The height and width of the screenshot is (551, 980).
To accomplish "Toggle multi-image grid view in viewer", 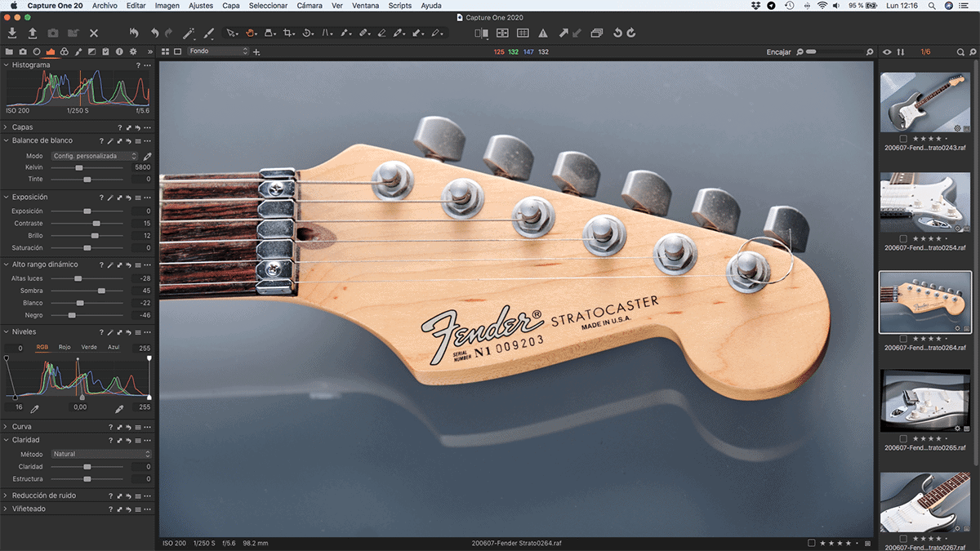I will 166,52.
